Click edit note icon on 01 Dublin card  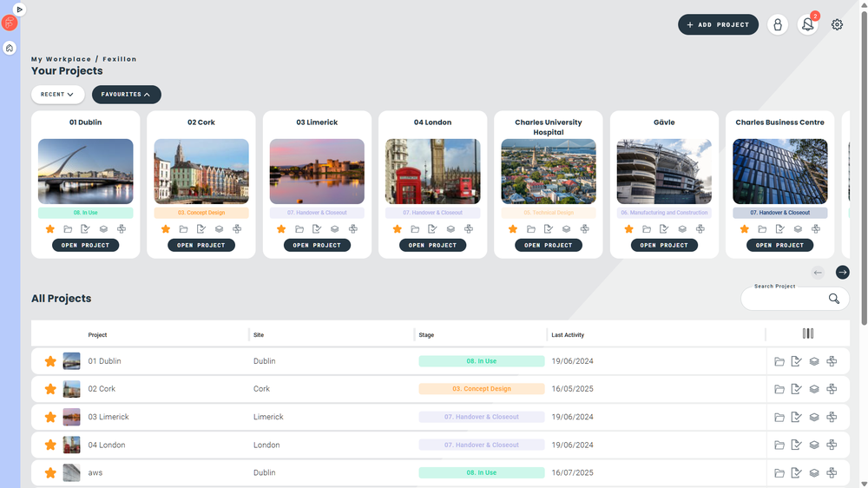[x=85, y=228]
